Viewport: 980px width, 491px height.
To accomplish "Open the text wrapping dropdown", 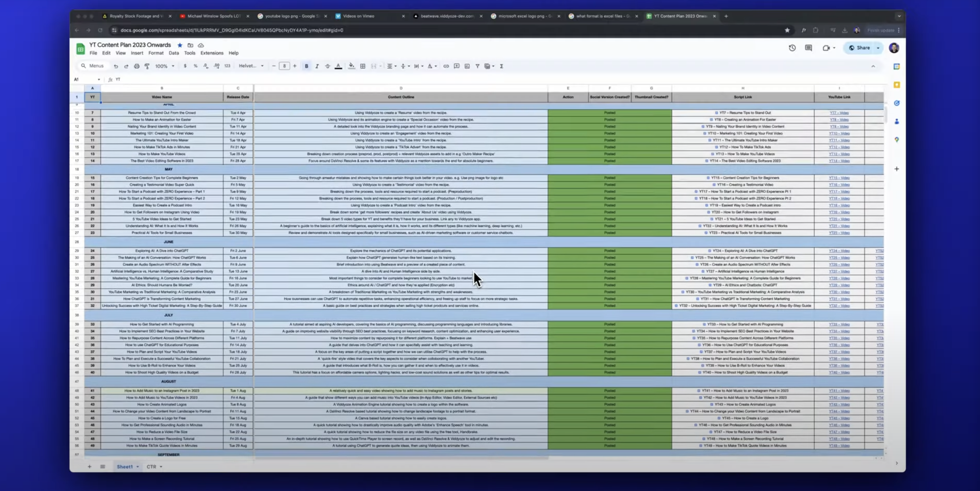I will point(419,66).
